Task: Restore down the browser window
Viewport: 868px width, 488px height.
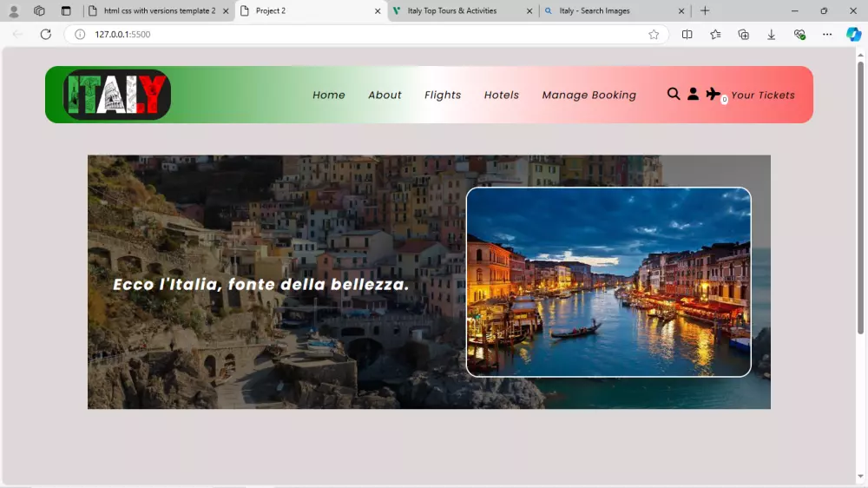Action: point(824,10)
